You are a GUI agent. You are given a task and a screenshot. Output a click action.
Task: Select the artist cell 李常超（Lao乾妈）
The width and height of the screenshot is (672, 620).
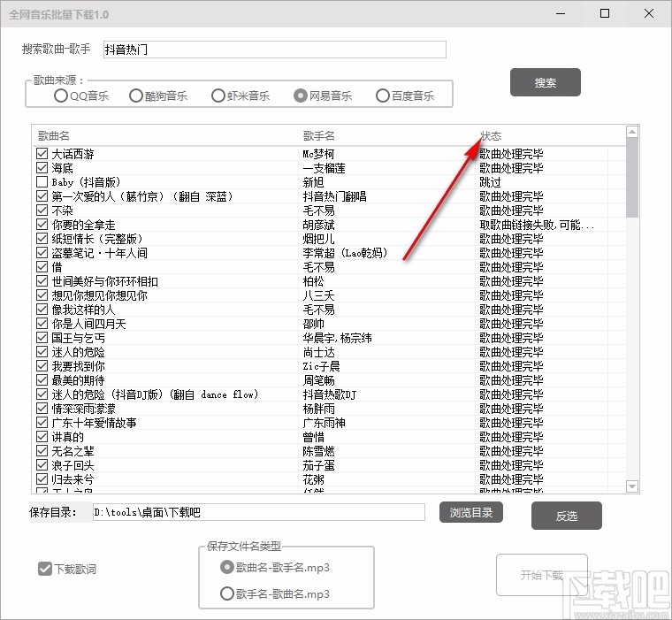346,253
